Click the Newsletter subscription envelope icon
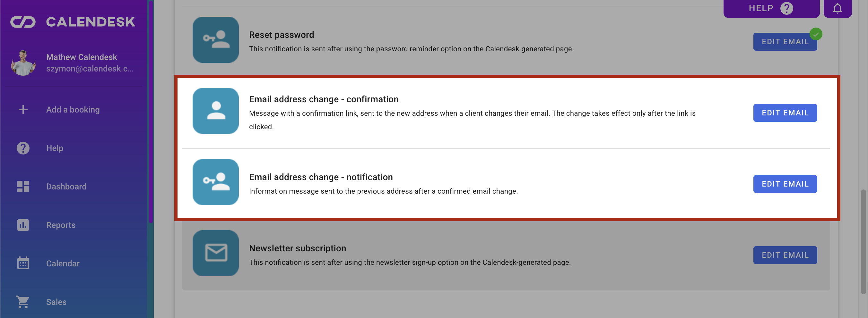This screenshot has width=868, height=318. (216, 253)
